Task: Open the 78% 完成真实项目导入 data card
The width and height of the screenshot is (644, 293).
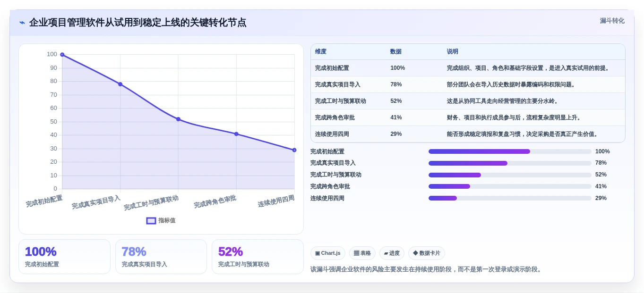Action: tap(161, 257)
